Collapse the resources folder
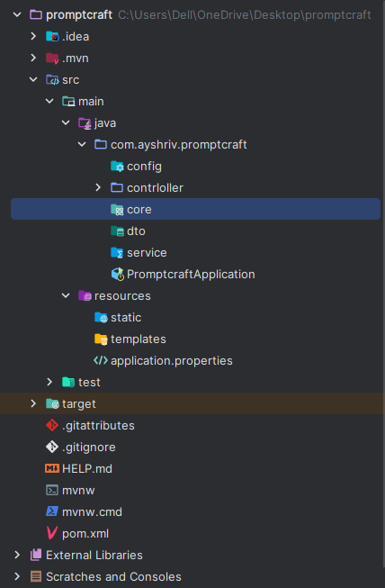Screen dimensions: 385x588 [x=66, y=295]
